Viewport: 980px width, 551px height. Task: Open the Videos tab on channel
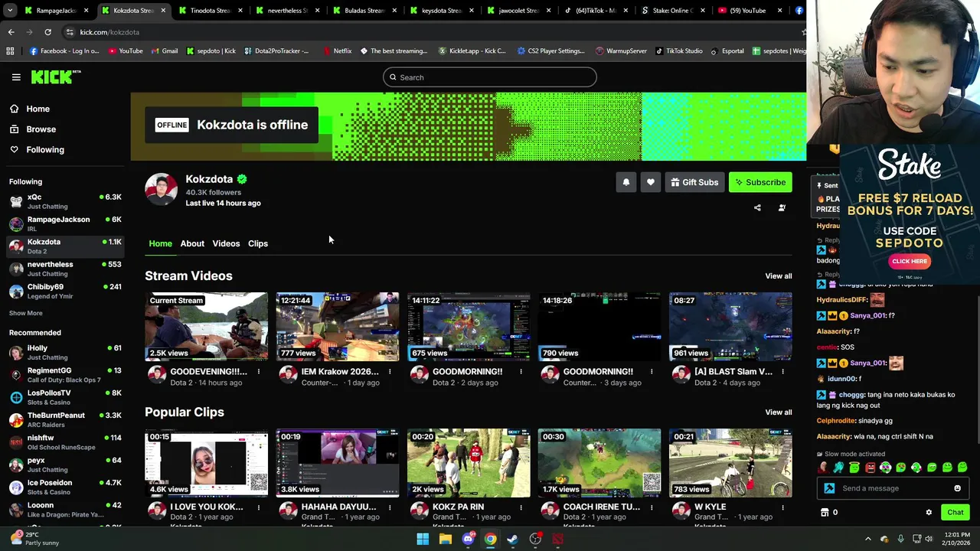pyautogui.click(x=226, y=243)
